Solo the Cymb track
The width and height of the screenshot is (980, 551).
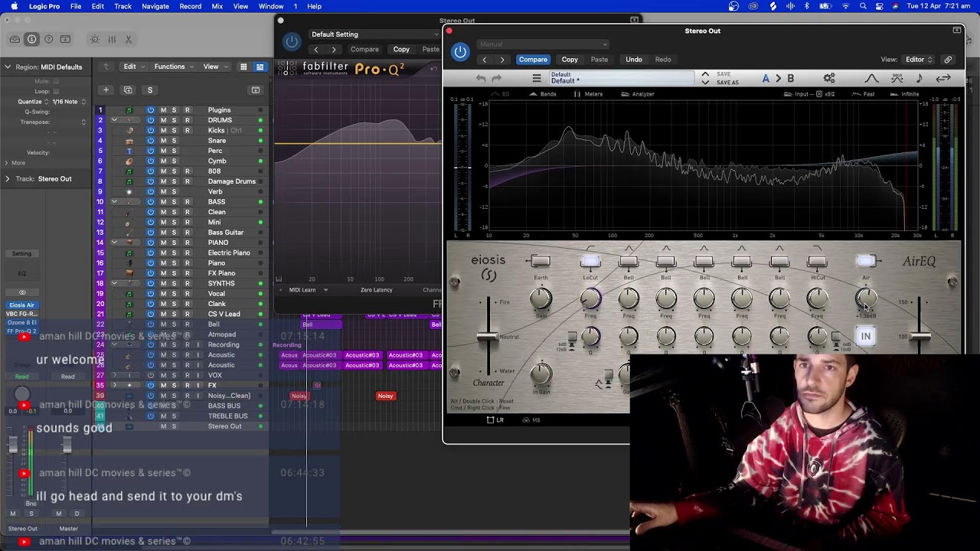click(174, 161)
